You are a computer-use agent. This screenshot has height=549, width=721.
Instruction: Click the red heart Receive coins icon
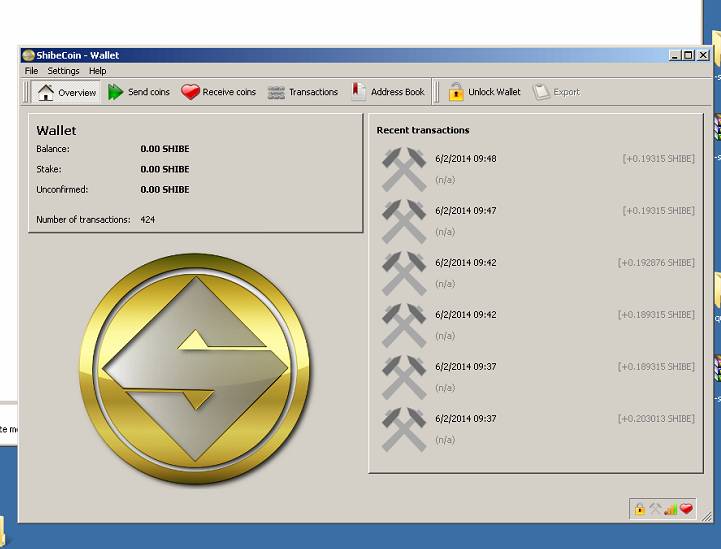point(190,92)
